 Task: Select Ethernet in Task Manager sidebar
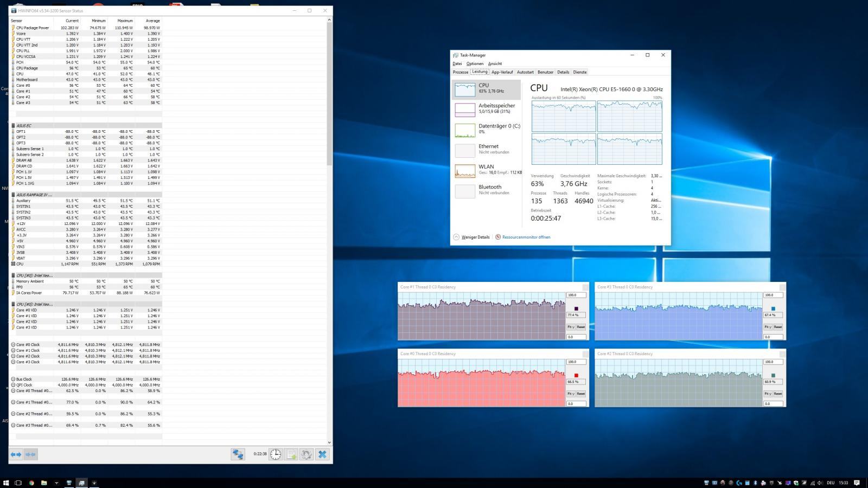click(x=486, y=150)
